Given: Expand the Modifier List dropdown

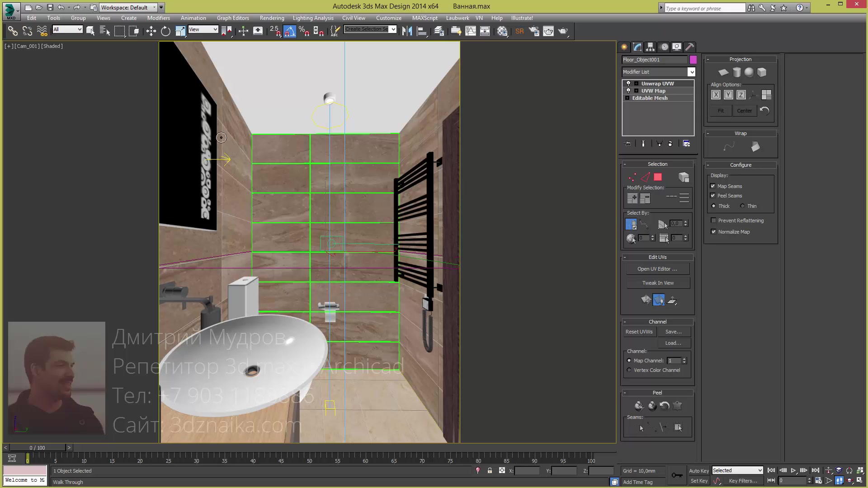Looking at the screenshot, I should coord(691,71).
